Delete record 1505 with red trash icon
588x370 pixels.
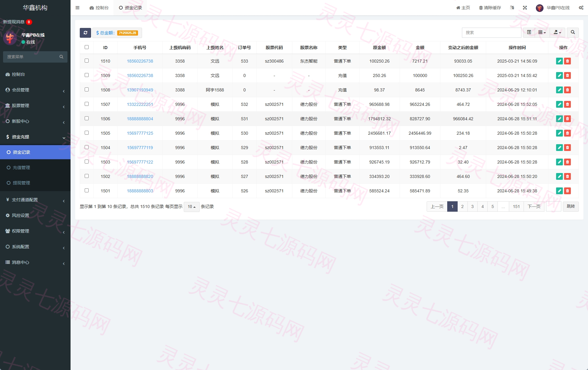[x=567, y=133]
